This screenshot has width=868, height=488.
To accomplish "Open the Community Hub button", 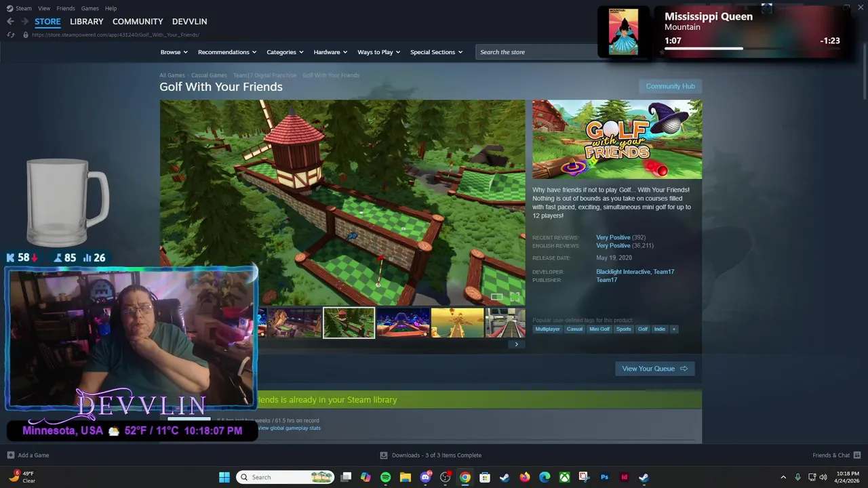I will (670, 86).
